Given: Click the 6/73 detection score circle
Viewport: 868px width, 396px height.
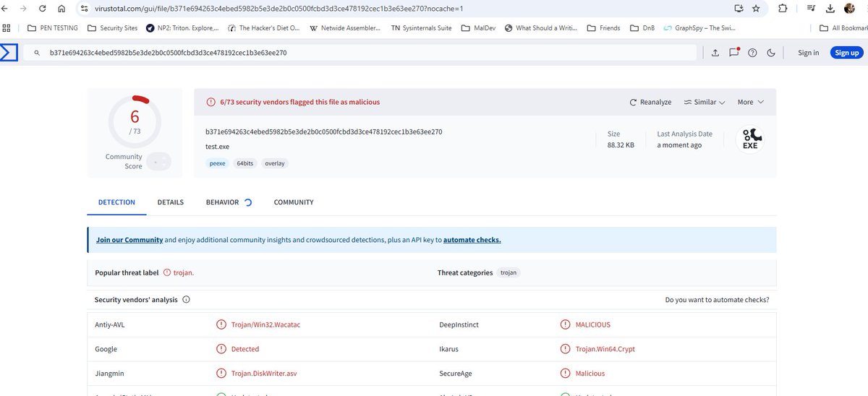Looking at the screenshot, I should pyautogui.click(x=135, y=122).
